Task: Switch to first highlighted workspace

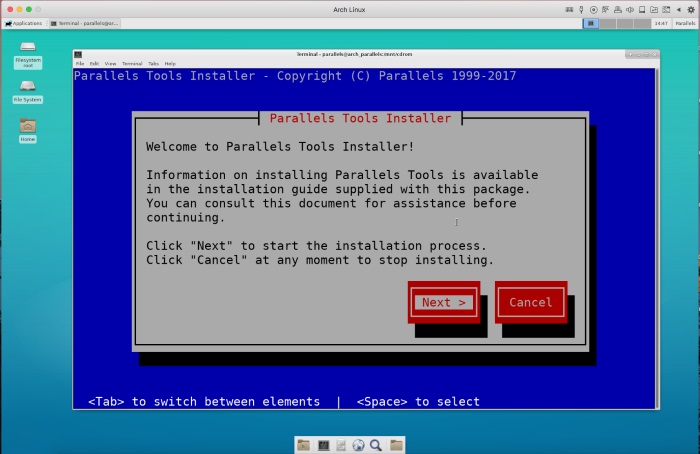Action: [591, 23]
